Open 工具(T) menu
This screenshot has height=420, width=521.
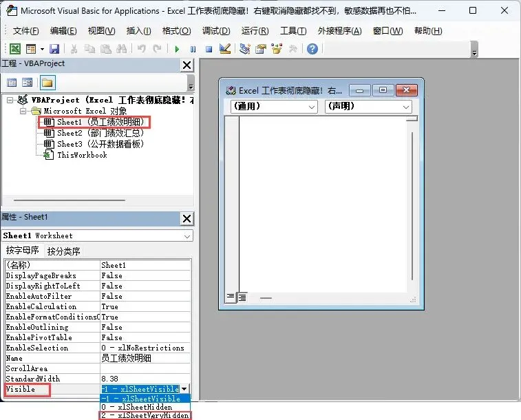coord(293,31)
